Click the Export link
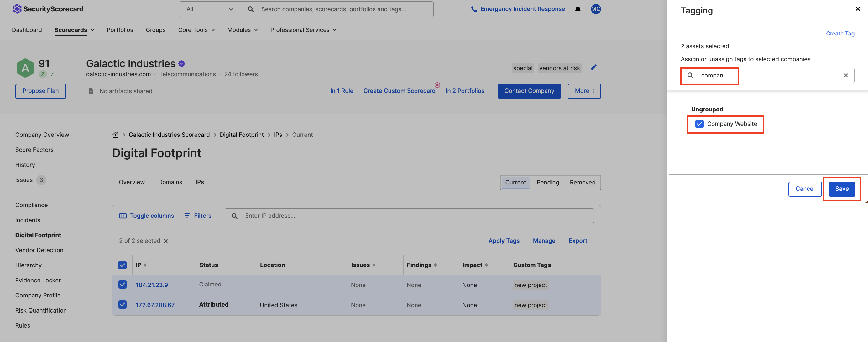868x342 pixels. coord(578,241)
